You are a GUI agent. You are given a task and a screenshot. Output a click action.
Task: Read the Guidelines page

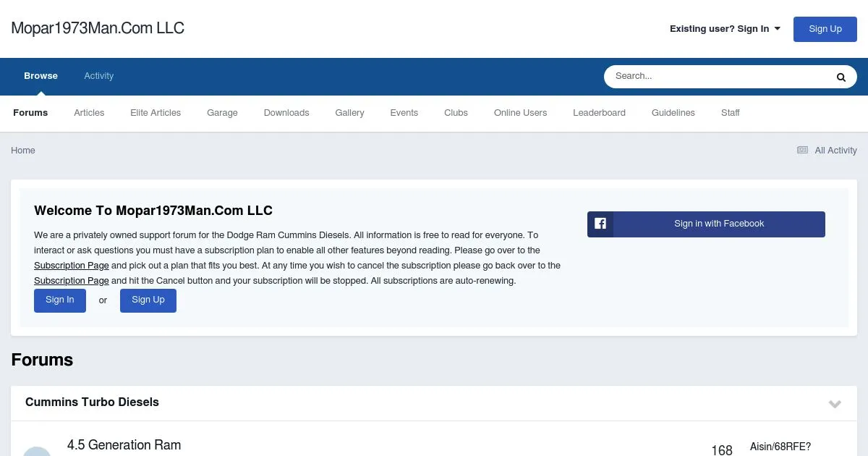[x=673, y=113]
